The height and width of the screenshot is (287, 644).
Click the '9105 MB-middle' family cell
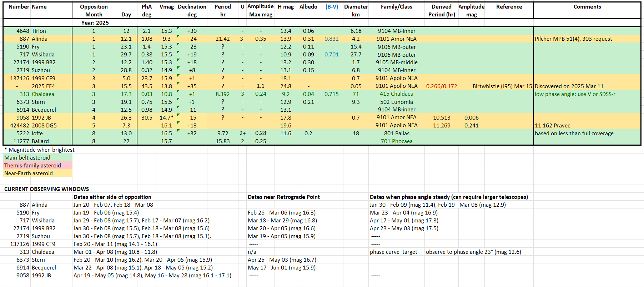pos(397,62)
